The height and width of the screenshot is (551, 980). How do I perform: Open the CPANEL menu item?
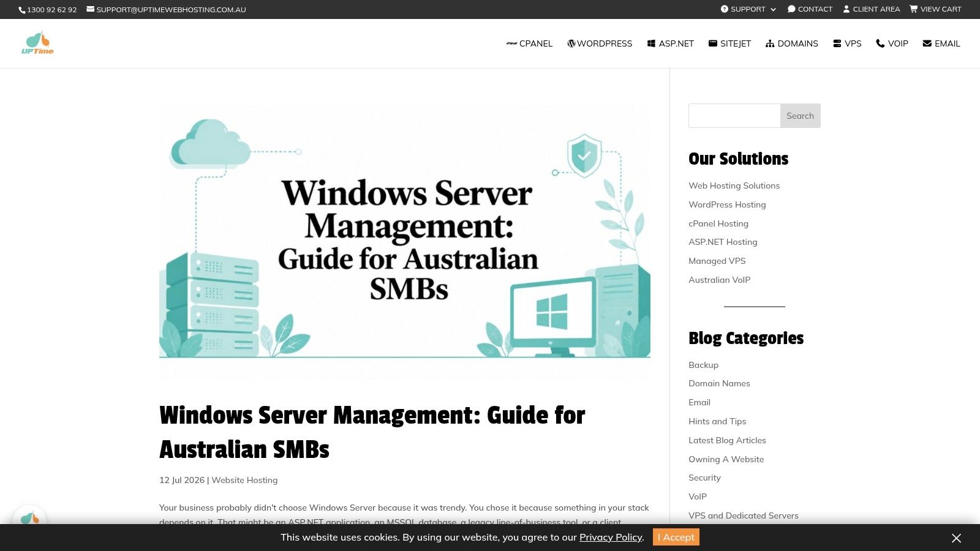point(529,43)
